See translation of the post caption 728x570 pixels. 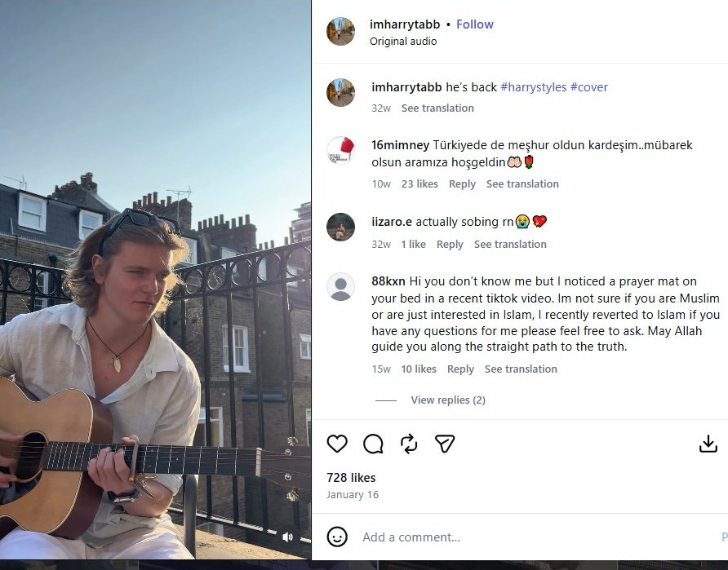pyautogui.click(x=437, y=108)
